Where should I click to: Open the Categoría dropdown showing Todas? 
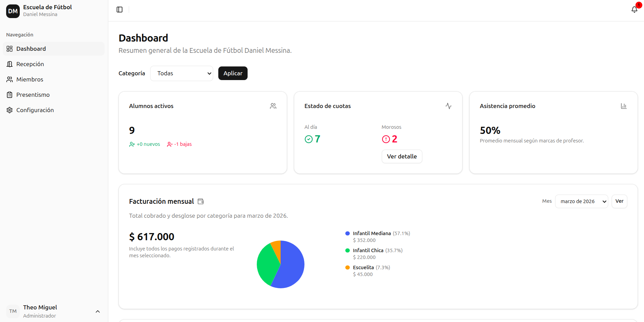tap(182, 73)
